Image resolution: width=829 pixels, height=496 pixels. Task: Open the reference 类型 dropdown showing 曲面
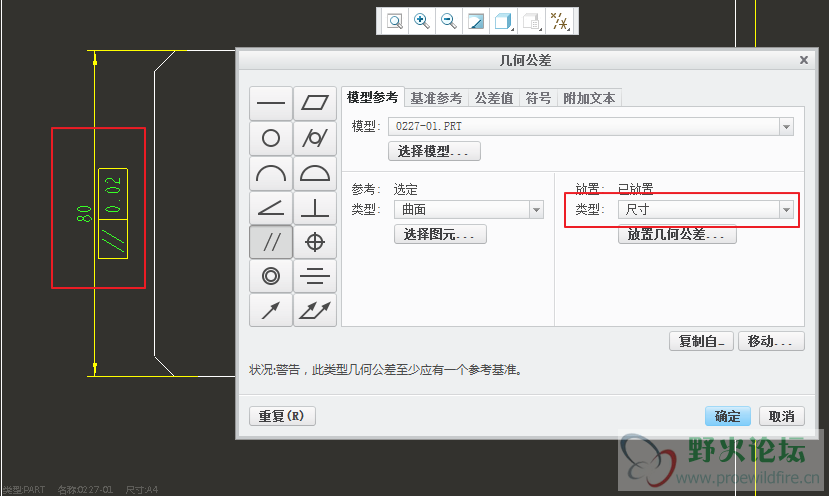click(468, 209)
